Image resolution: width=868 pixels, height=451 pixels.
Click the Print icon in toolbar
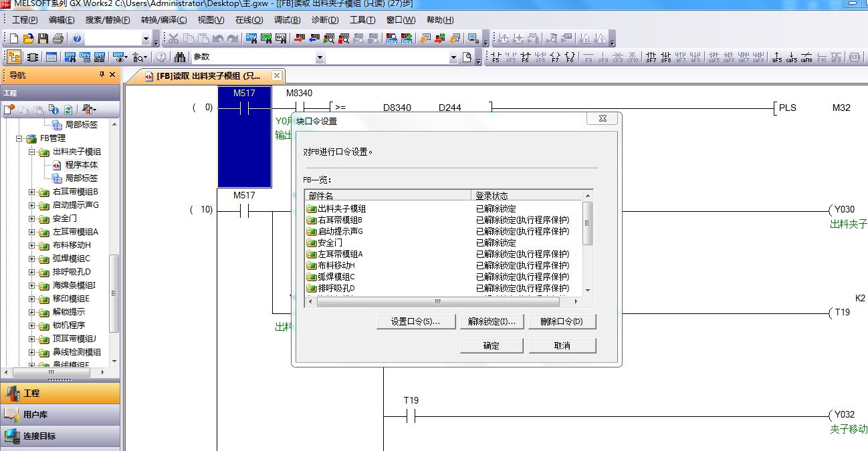(58, 39)
